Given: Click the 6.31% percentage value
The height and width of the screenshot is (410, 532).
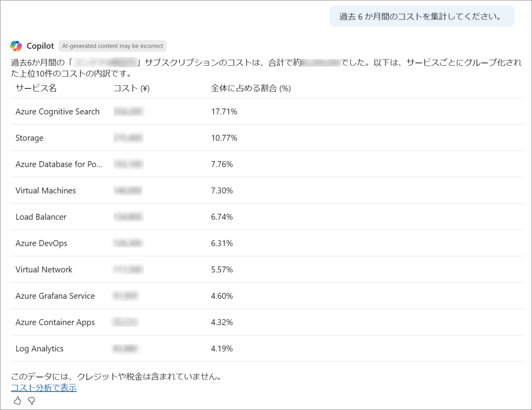Looking at the screenshot, I should coord(222,243).
